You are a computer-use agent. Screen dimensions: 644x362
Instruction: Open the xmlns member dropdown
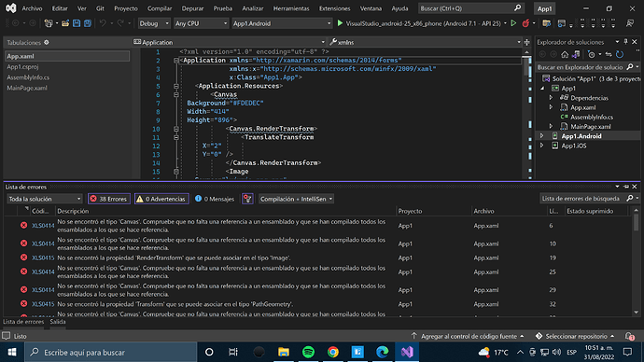(425, 42)
